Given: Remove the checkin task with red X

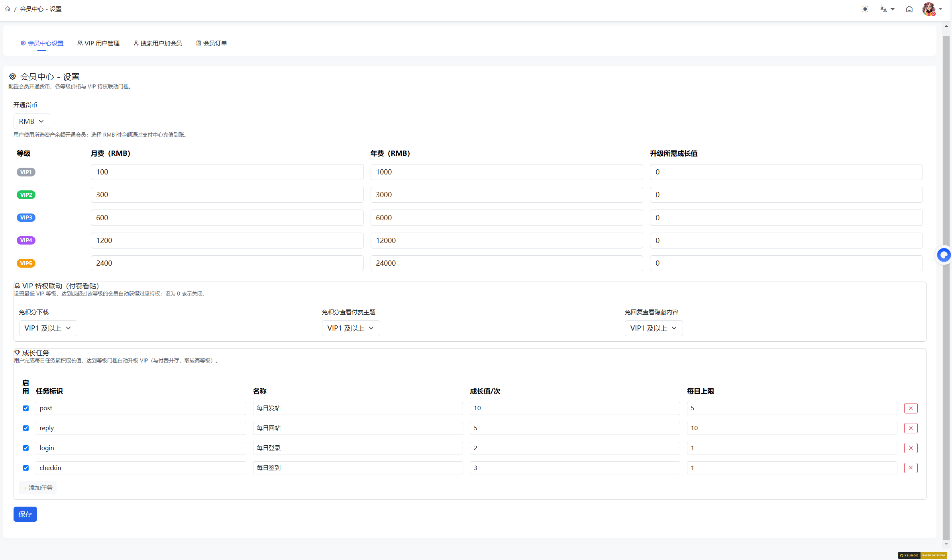Looking at the screenshot, I should coord(911,468).
